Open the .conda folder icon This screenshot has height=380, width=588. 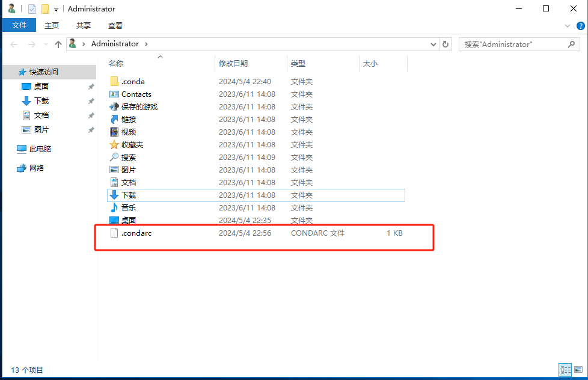pos(114,81)
